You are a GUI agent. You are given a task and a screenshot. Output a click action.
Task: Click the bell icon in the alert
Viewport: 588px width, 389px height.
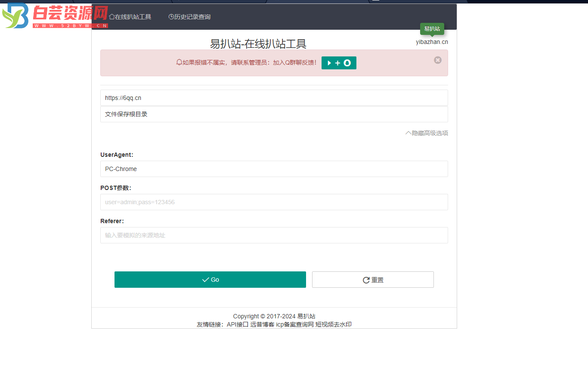(x=179, y=62)
